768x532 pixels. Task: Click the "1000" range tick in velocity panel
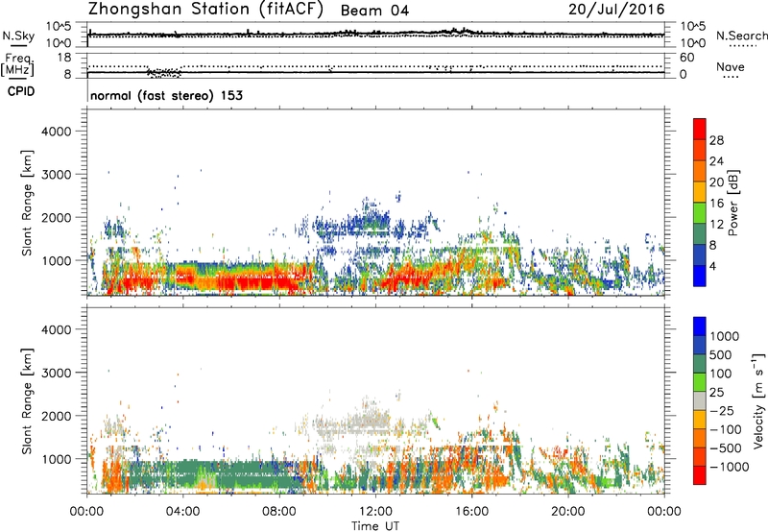pos(56,459)
